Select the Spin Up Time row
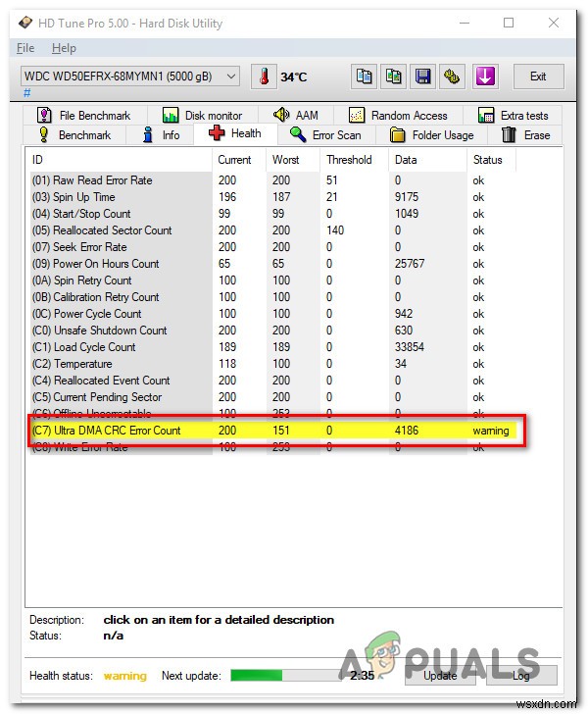 click(x=273, y=197)
